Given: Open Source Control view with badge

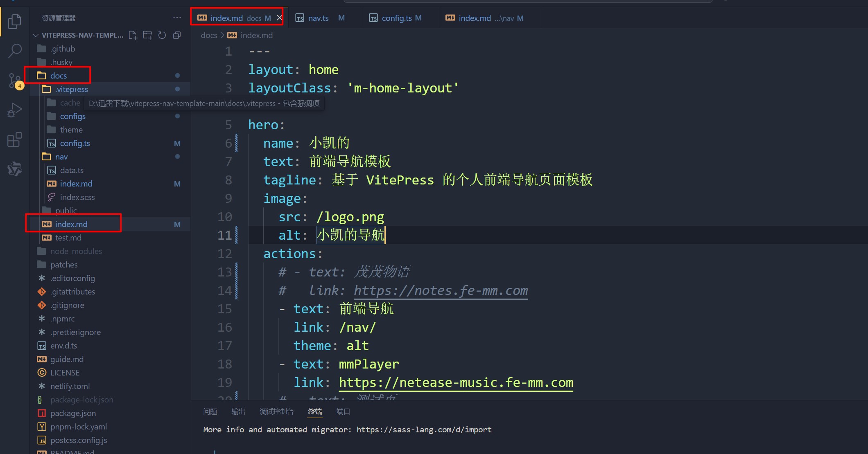Looking at the screenshot, I should click(x=15, y=80).
